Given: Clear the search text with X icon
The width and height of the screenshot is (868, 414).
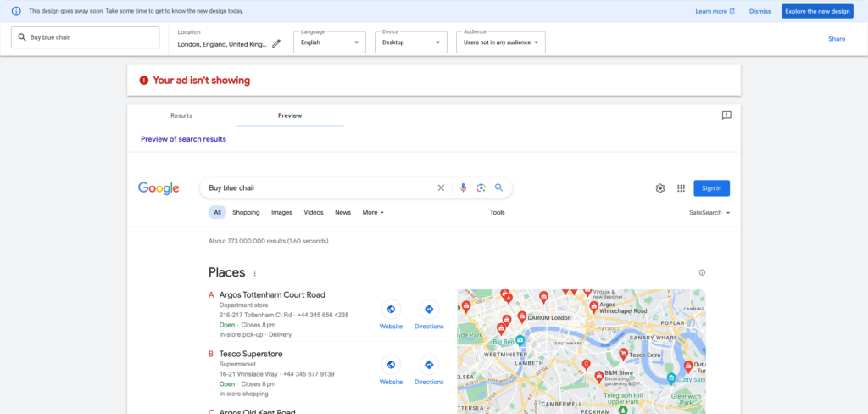Looking at the screenshot, I should click(441, 188).
